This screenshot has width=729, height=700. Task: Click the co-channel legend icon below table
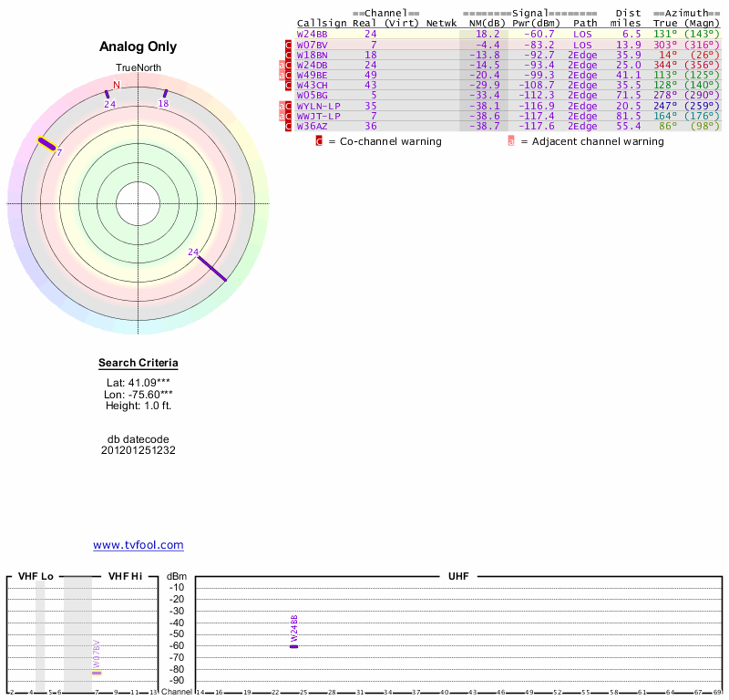(x=319, y=141)
